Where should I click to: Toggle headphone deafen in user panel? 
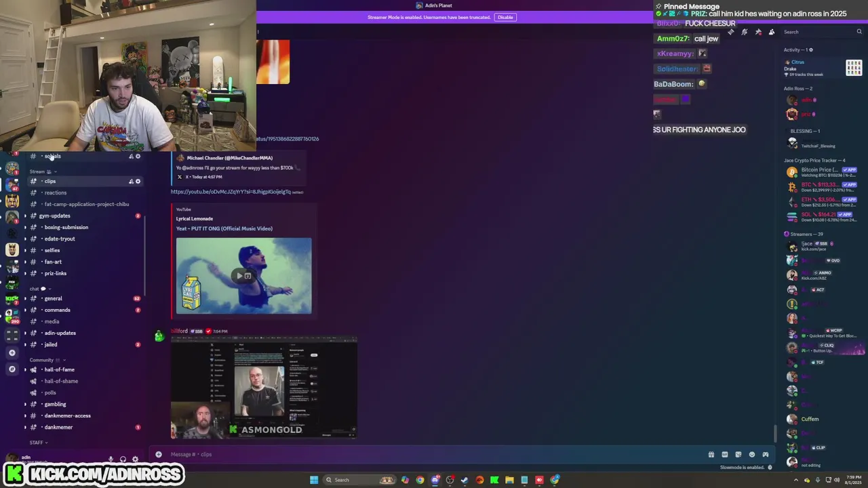(123, 459)
